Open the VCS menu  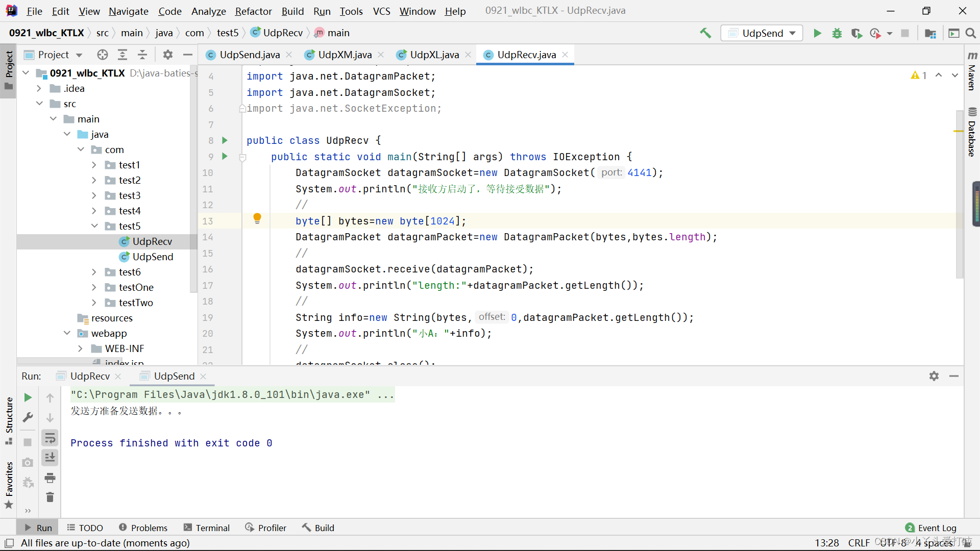coord(381,11)
